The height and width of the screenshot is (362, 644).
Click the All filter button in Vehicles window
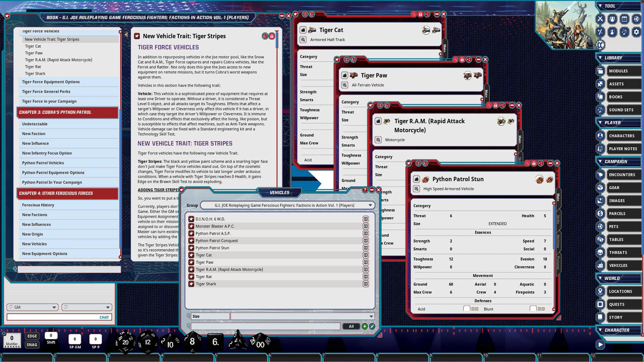pyautogui.click(x=351, y=326)
